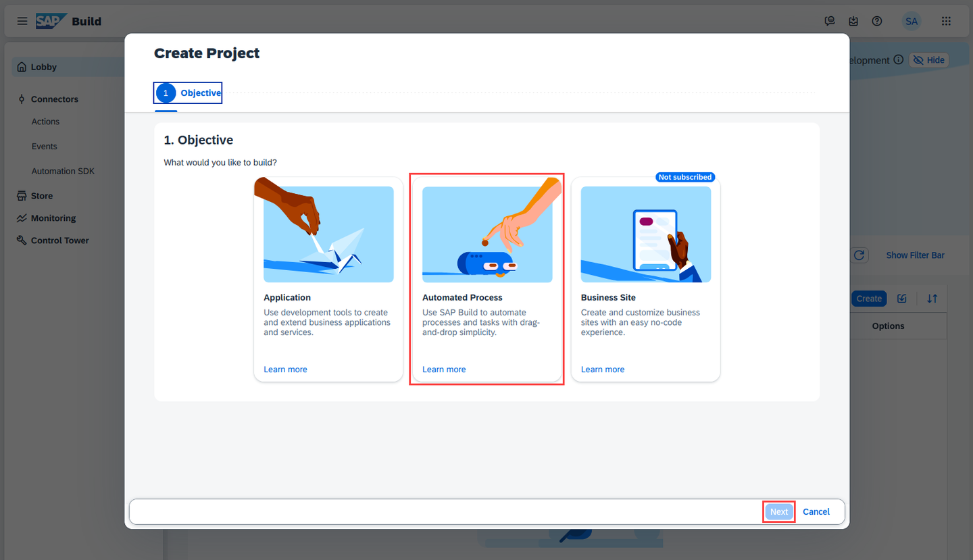Click Show Filter Bar
The image size is (973, 560).
(x=916, y=255)
